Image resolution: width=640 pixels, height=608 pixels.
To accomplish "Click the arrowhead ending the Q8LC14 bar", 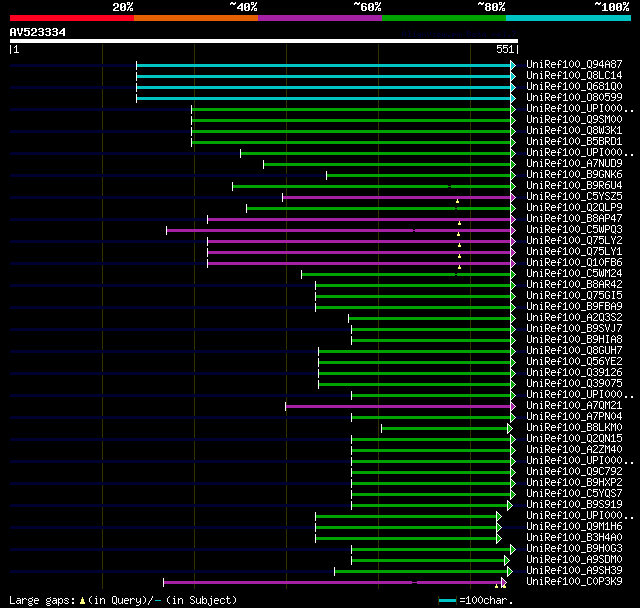I will pos(513,76).
